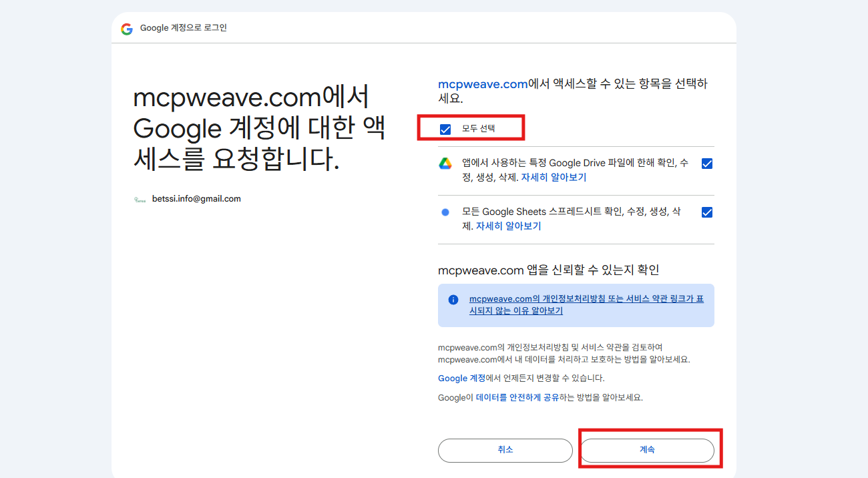Open the Google 계정 link
This screenshot has width=868, height=478.
click(462, 378)
